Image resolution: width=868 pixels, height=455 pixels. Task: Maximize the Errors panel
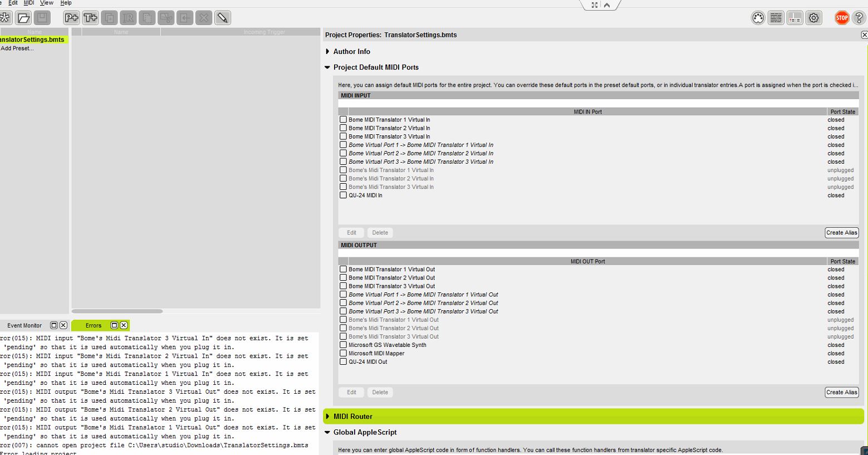pyautogui.click(x=114, y=325)
